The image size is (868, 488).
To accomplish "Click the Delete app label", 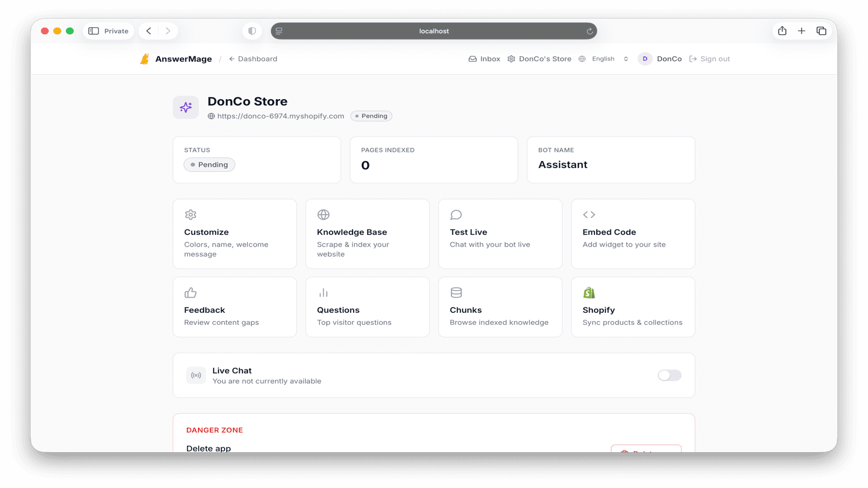I will (208, 448).
